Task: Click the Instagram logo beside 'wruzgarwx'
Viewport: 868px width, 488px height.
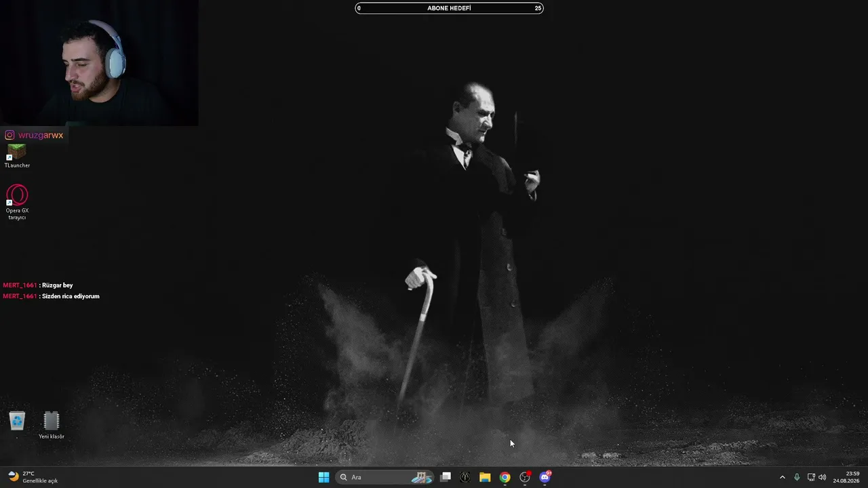Action: [9, 136]
